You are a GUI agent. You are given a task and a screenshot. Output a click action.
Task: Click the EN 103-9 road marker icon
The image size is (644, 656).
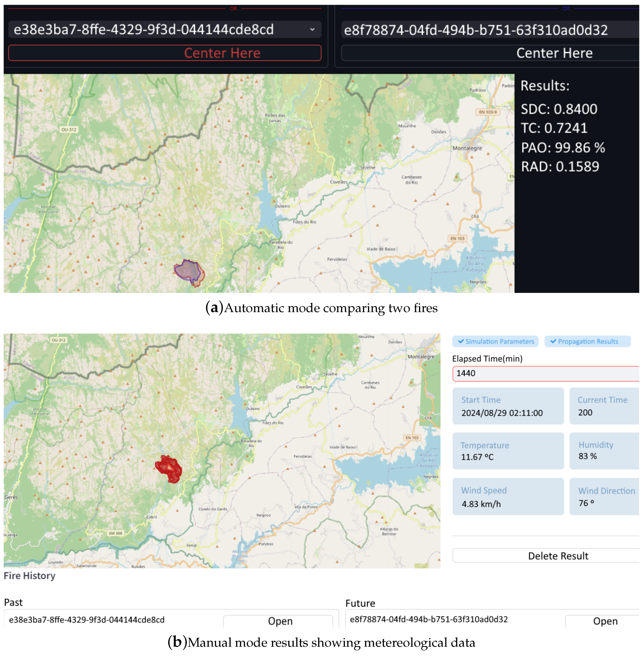(488, 112)
